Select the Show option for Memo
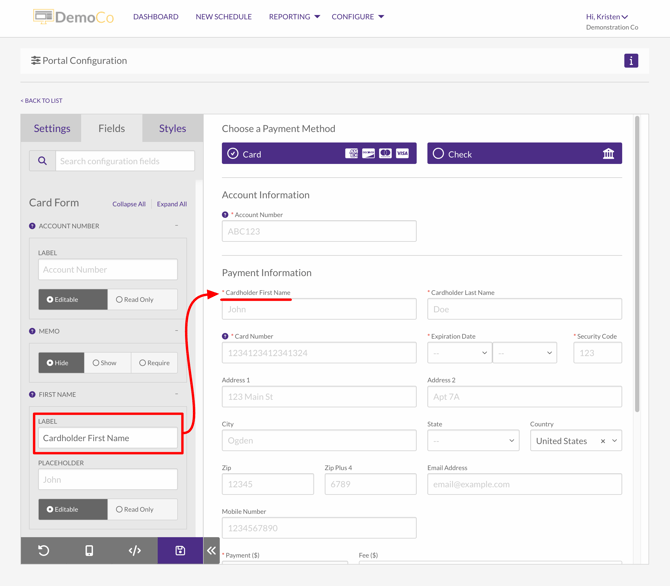670x586 pixels. click(x=105, y=363)
